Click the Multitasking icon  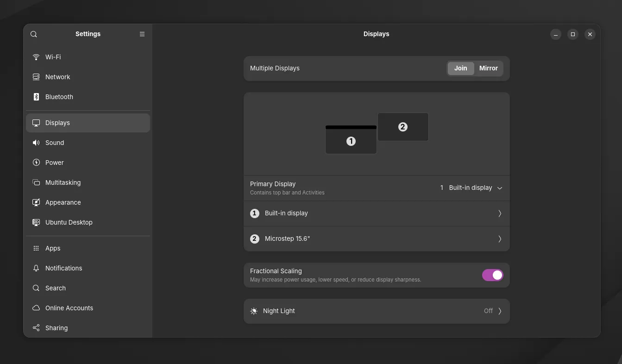pyautogui.click(x=36, y=182)
